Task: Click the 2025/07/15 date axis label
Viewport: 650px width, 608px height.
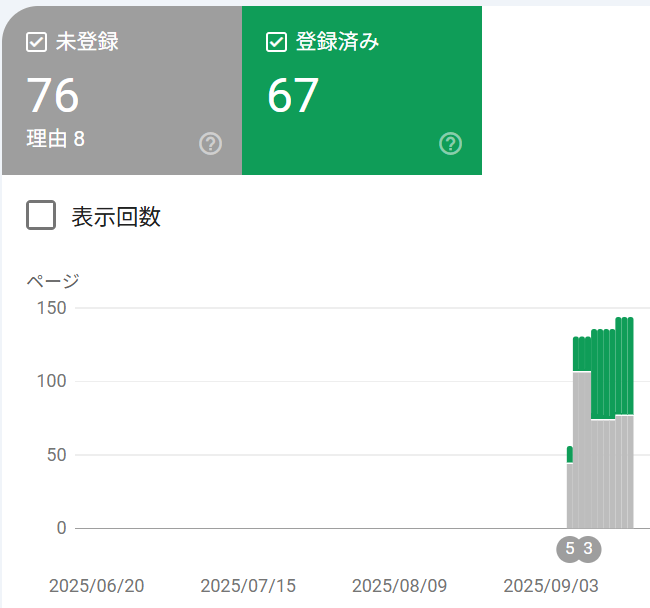Action: point(248,585)
